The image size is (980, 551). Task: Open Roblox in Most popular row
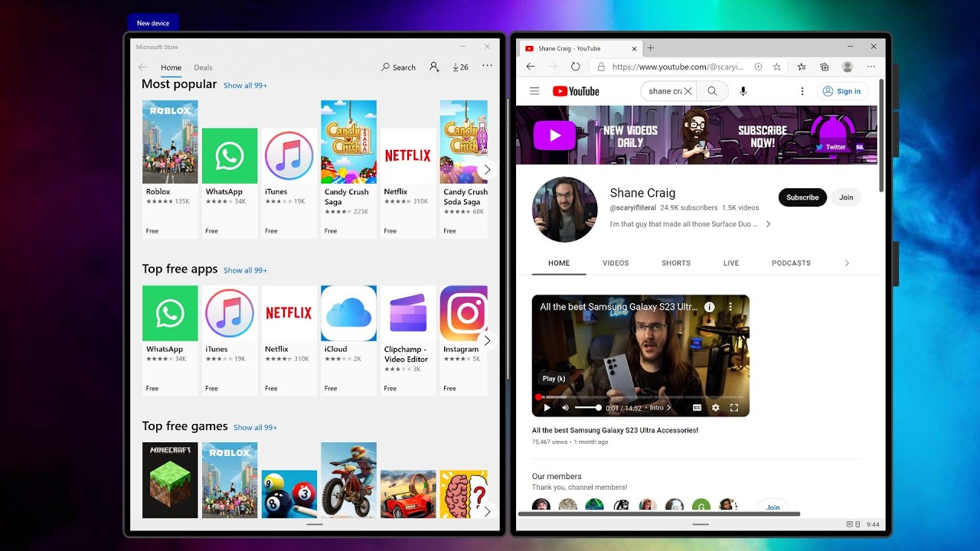(170, 170)
